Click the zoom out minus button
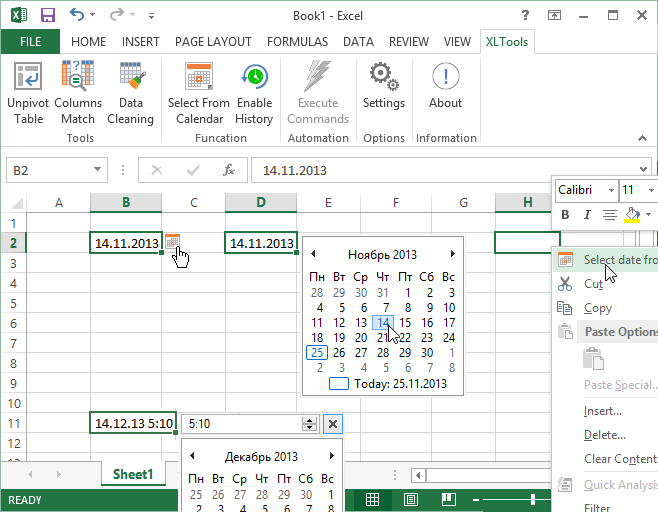The width and height of the screenshot is (658, 512). pos(475,499)
